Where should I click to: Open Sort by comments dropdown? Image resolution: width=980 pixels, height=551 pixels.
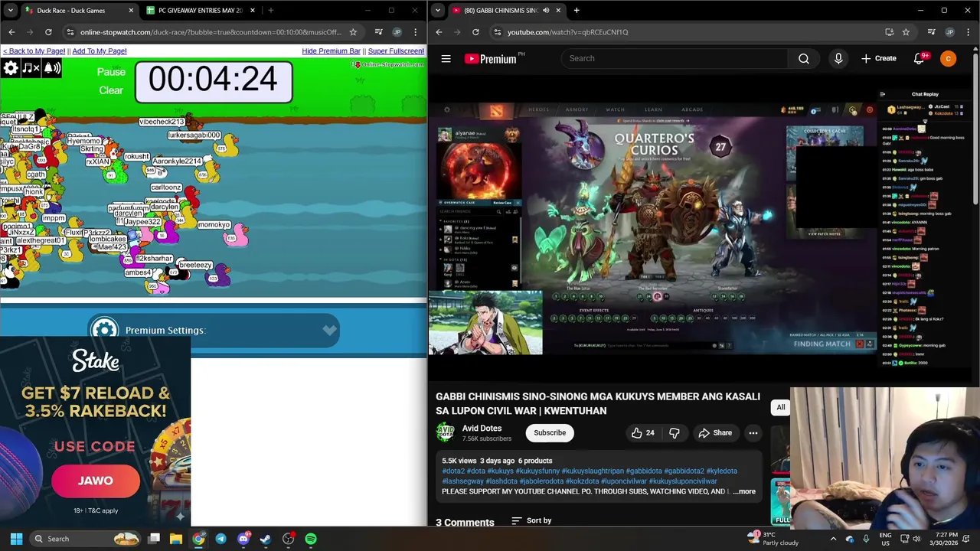[x=531, y=520]
